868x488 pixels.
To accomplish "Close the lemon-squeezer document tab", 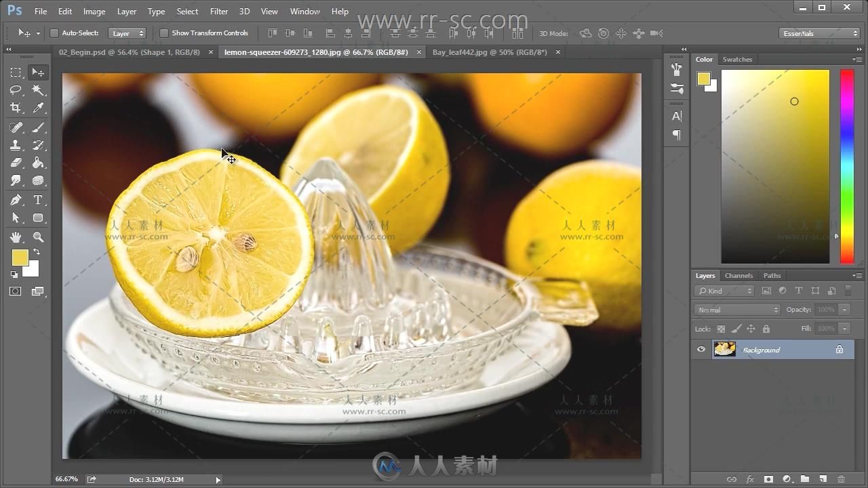I will point(418,52).
